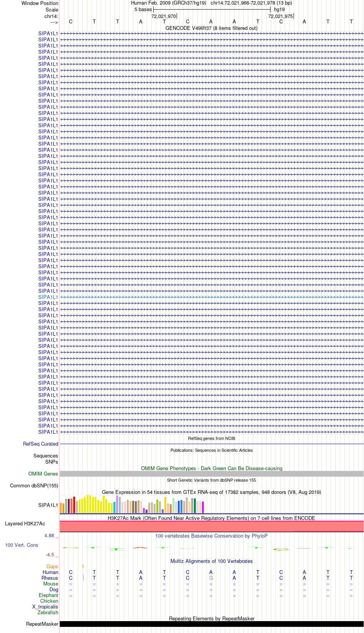This screenshot has height=633, width=364.
Task: Click the hg19 assembly label
Action: (279, 9)
